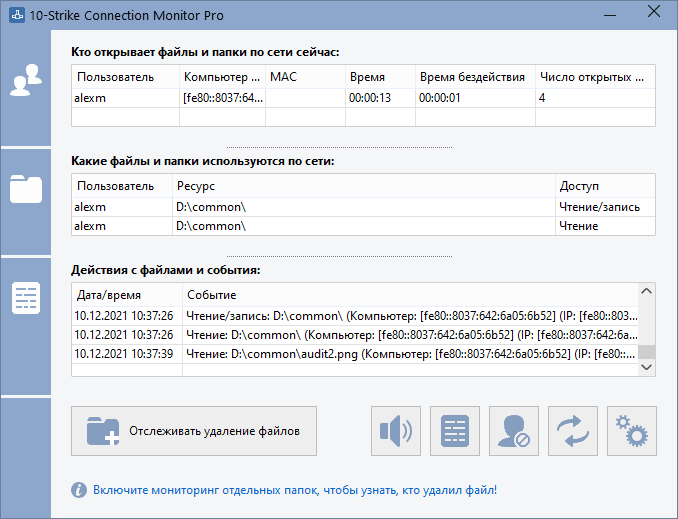Minimize the Connection Monitor window

[x=610, y=15]
